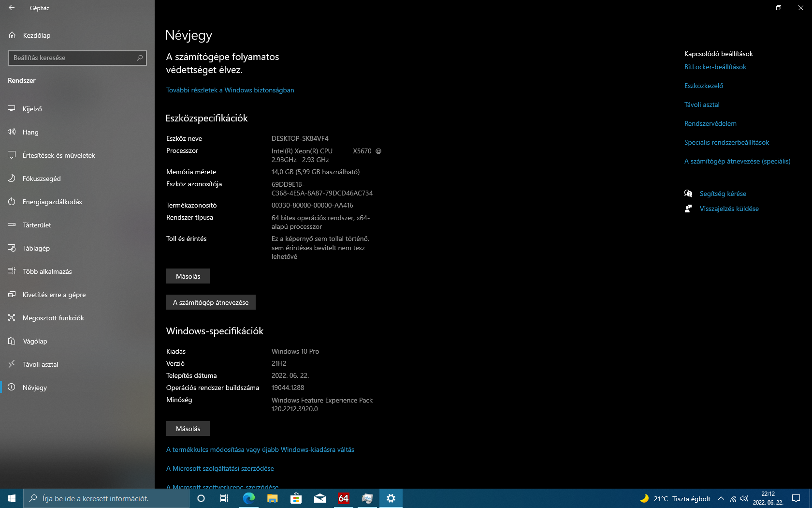This screenshot has width=812, height=508.
Task: Open Tárterület storage settings
Action: [x=77, y=225]
